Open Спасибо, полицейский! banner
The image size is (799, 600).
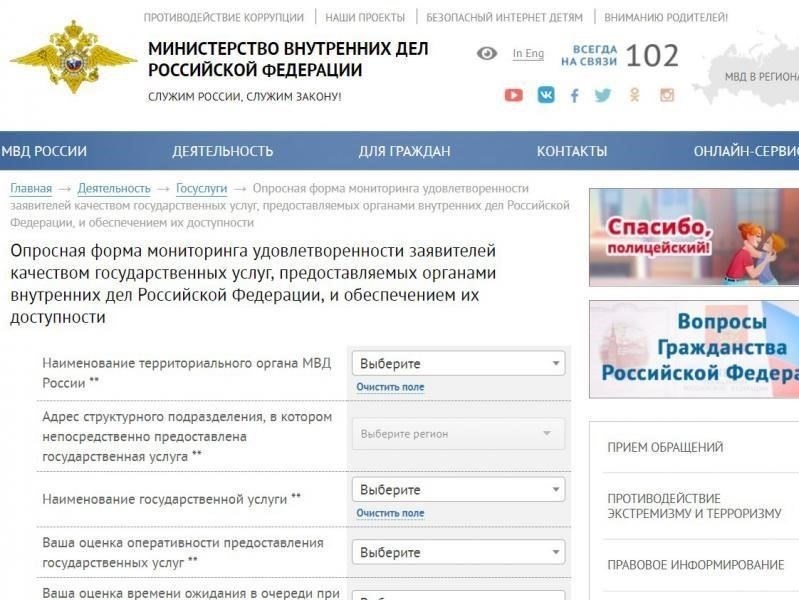click(x=694, y=237)
